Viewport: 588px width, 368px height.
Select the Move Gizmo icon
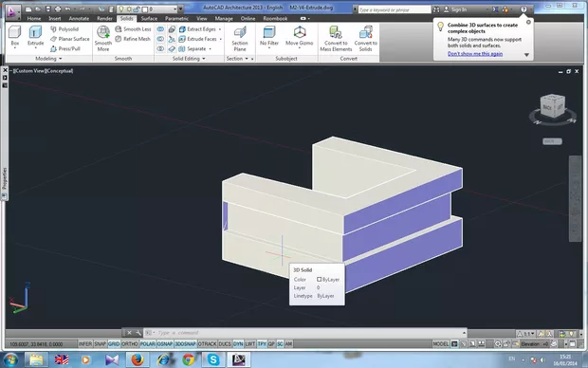coord(300,36)
